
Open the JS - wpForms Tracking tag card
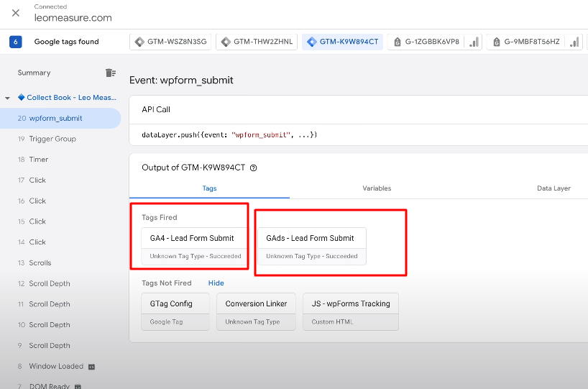[x=351, y=312]
